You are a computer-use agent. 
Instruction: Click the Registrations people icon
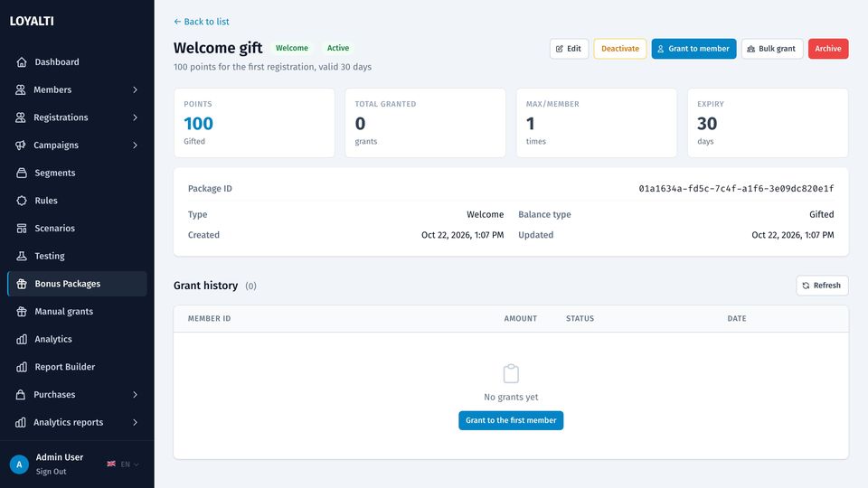point(21,117)
